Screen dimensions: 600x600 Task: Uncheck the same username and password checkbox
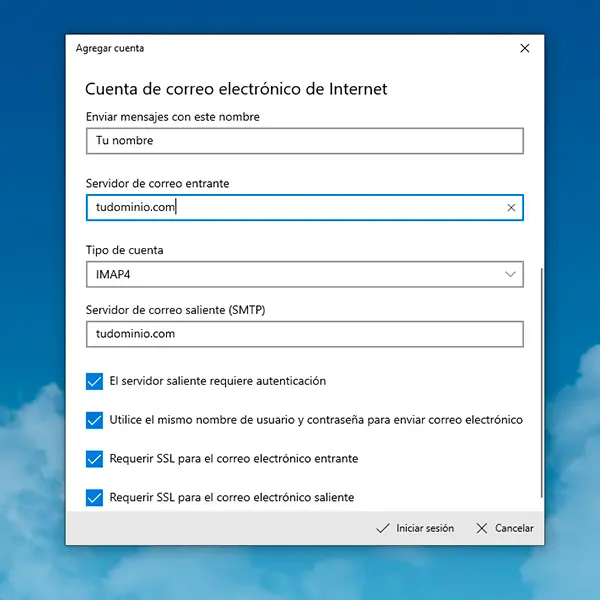95,420
